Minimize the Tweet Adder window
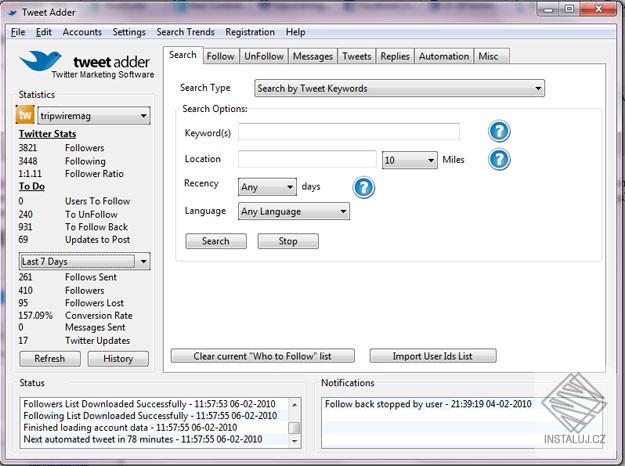The width and height of the screenshot is (625, 466). coord(548,9)
